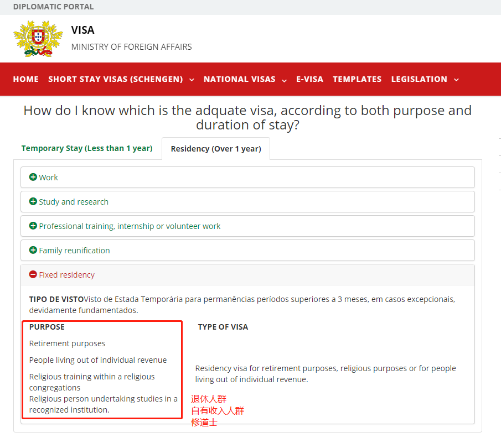Open SHORT STAY VISAS (SCHENGEN) menu
The height and width of the screenshot is (448, 501).
[116, 79]
